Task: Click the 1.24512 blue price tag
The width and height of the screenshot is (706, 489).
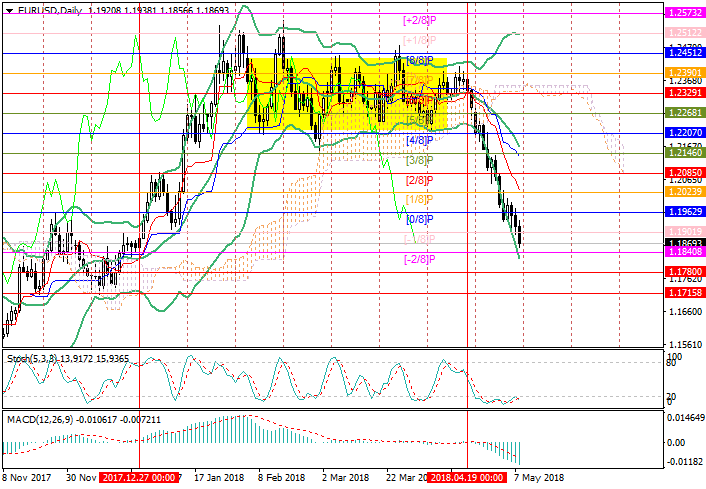Action: coord(685,53)
